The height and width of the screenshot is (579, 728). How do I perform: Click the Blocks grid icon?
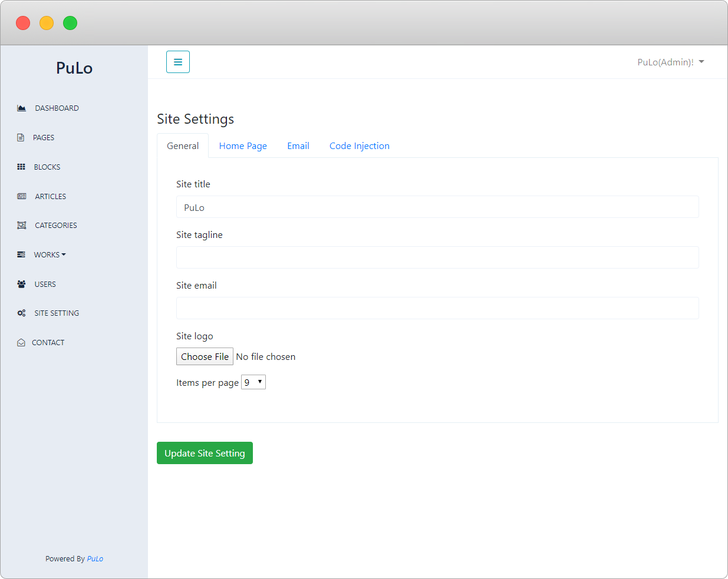tap(21, 167)
